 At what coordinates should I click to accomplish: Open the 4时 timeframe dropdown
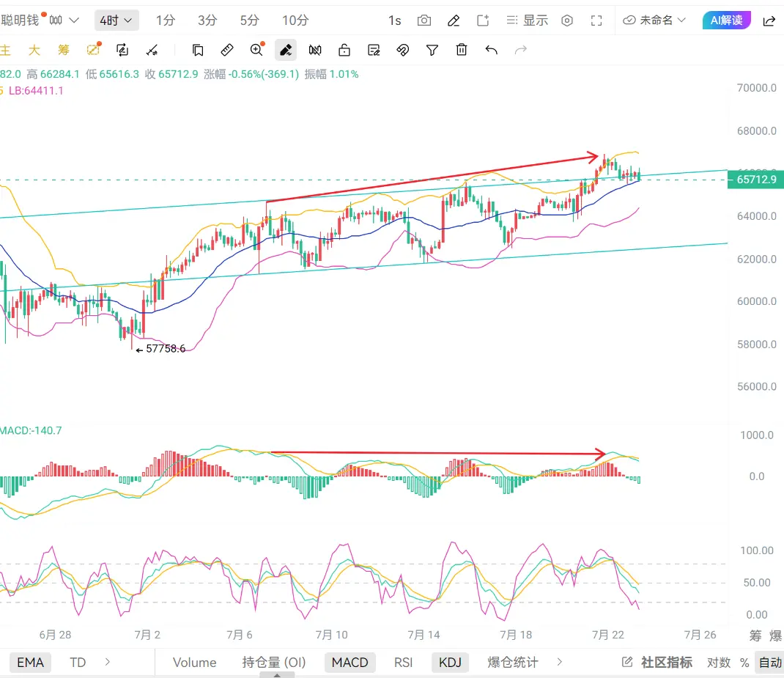click(x=116, y=21)
